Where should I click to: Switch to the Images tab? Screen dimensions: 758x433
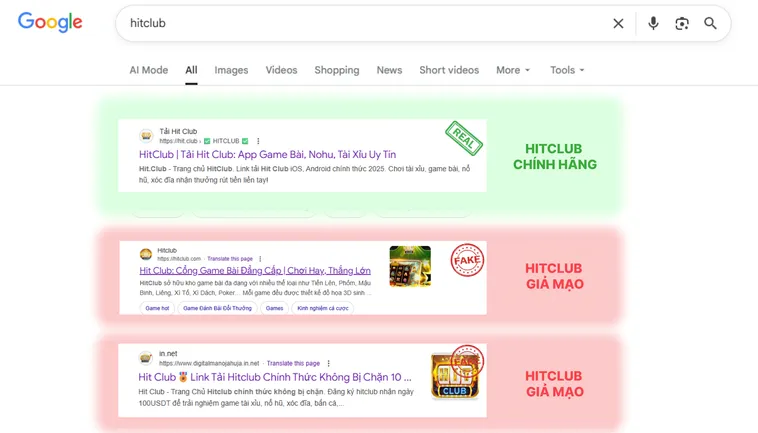coord(231,70)
